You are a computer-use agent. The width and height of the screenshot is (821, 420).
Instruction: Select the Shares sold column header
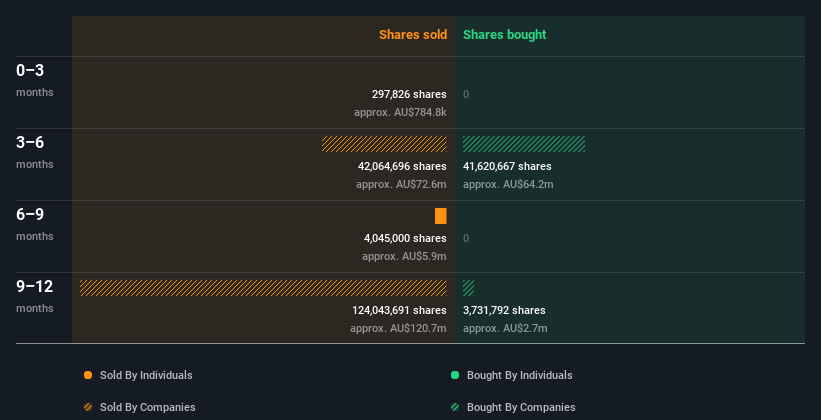click(412, 35)
